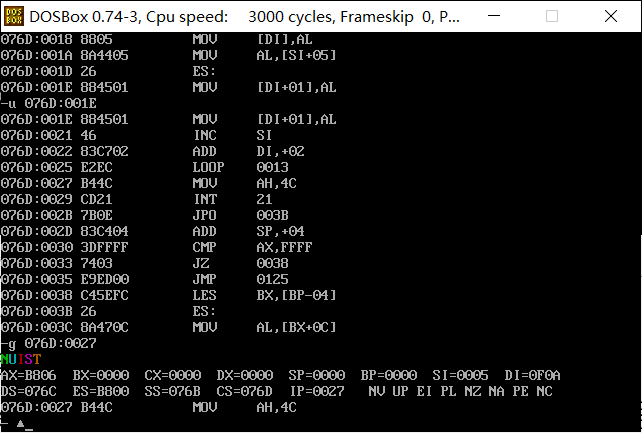Click the CX=0000 register value
This screenshot has height=433, width=642.
click(172, 375)
